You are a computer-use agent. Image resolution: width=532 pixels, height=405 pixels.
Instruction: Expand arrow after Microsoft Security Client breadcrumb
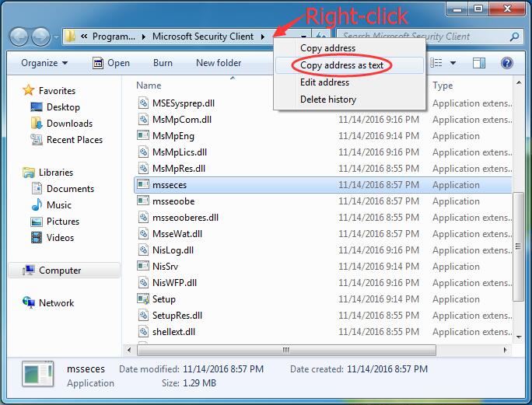263,37
